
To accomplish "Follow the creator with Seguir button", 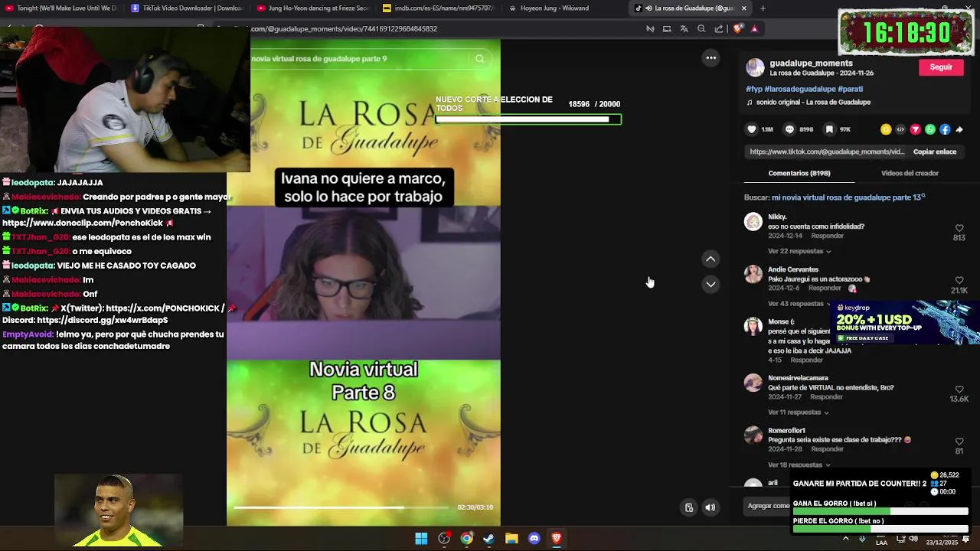I will (x=941, y=67).
